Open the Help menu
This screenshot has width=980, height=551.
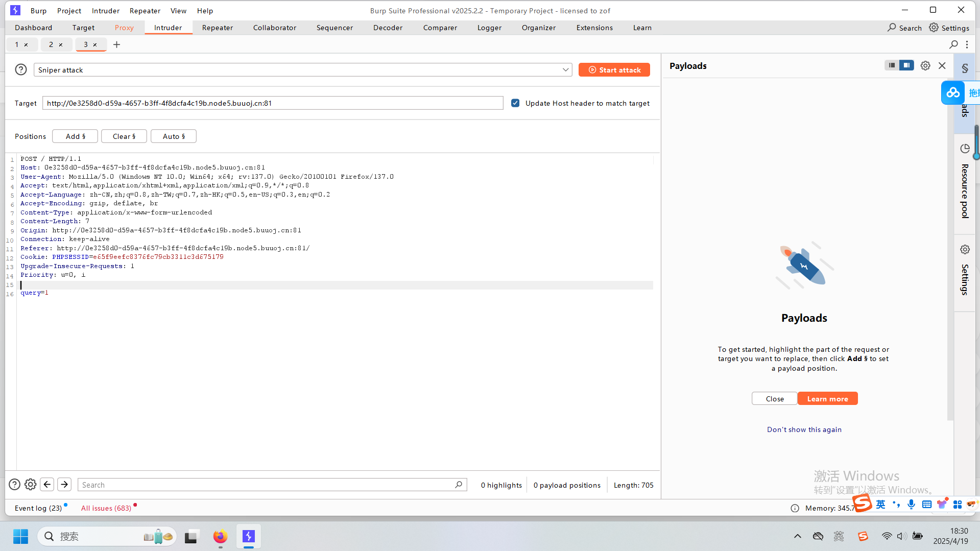pyautogui.click(x=205, y=11)
